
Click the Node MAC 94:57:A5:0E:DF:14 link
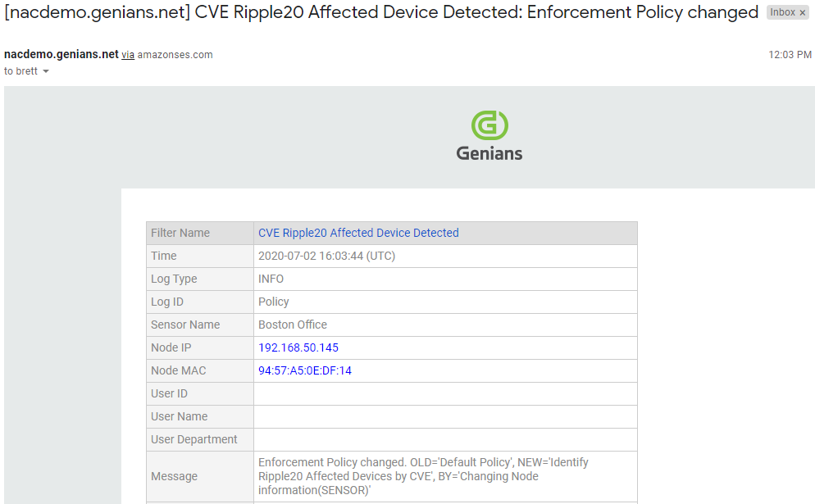305,370
